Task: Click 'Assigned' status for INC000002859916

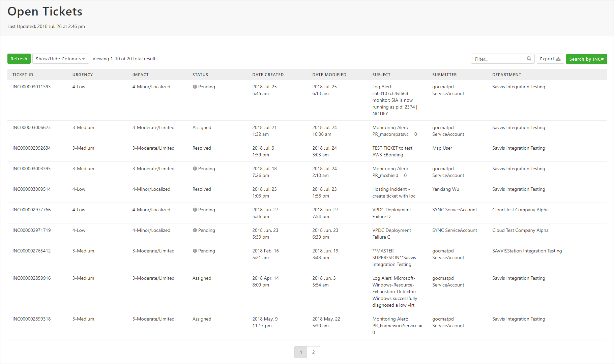Action: (x=202, y=278)
